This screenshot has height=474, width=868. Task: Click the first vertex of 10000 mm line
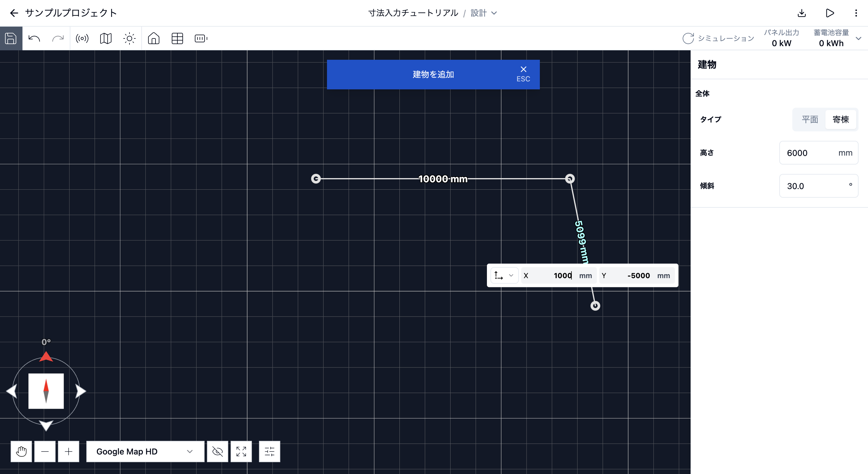pyautogui.click(x=316, y=179)
